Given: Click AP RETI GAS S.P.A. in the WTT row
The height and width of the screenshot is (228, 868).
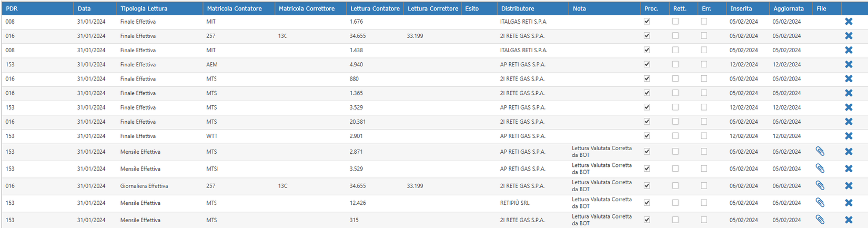Looking at the screenshot, I should [523, 136].
